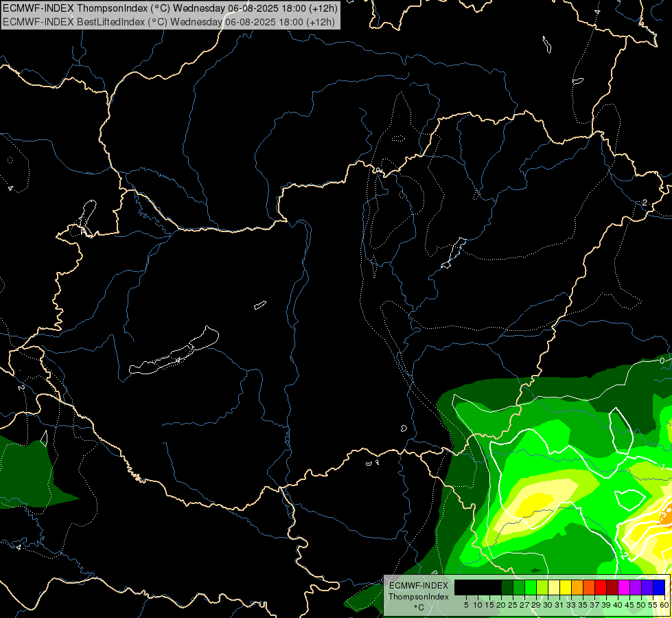Viewport: 672px width, 618px height.
Task: Select the blue 55–60 legend swatch
Action: (659, 587)
